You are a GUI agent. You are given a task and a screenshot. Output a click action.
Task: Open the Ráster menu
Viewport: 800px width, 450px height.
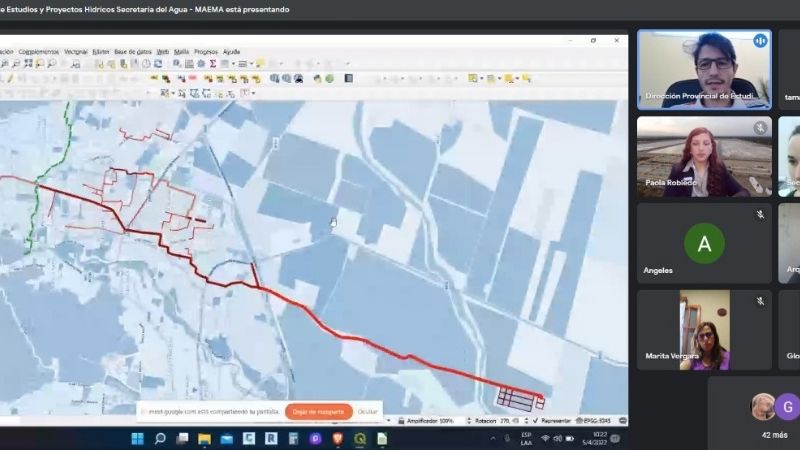101,51
